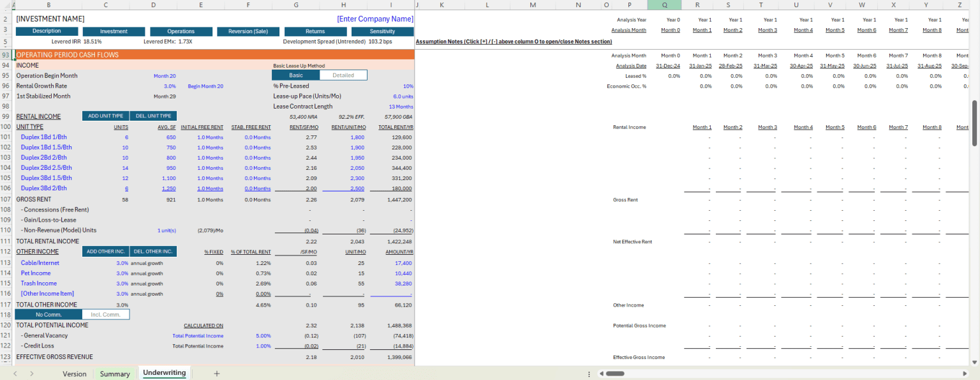Open the sheet ellipsis menu near bottom scrollbar
This screenshot has height=380, width=980.
click(x=589, y=373)
